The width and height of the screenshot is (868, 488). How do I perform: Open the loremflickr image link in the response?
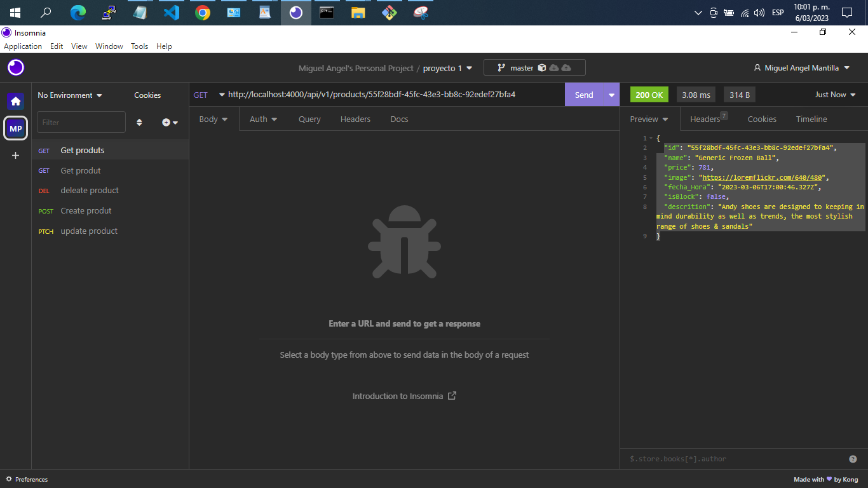[x=760, y=177]
